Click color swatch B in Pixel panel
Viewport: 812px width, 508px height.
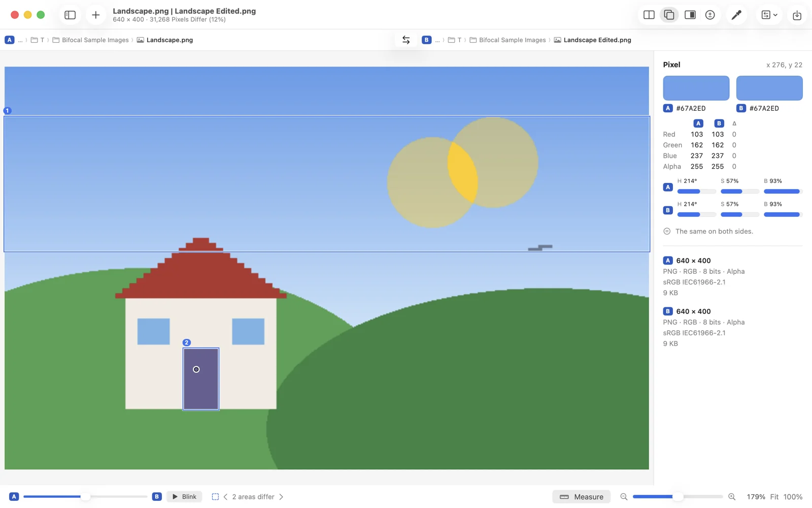tap(769, 88)
